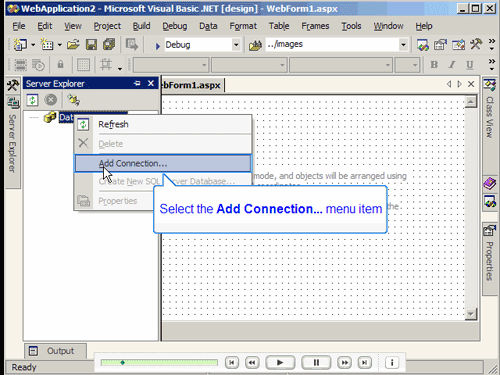Open the Toolbox side tab icon

click(13, 85)
